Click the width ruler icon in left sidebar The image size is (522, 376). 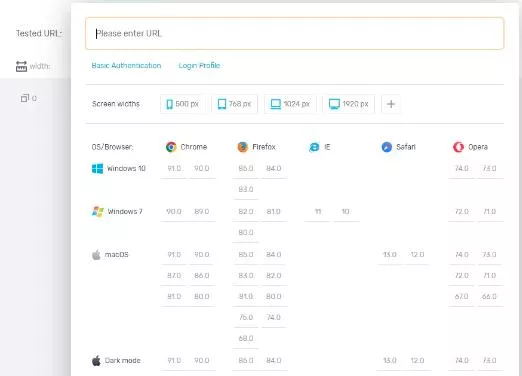[21, 66]
